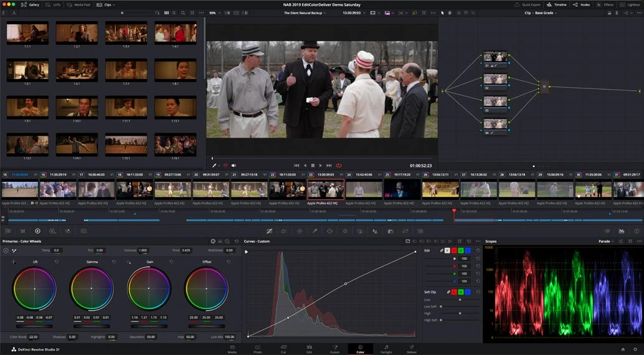Open The Silent Natural Backup timeline dropdown
Viewport: 644px width, 355px height.
[305, 12]
